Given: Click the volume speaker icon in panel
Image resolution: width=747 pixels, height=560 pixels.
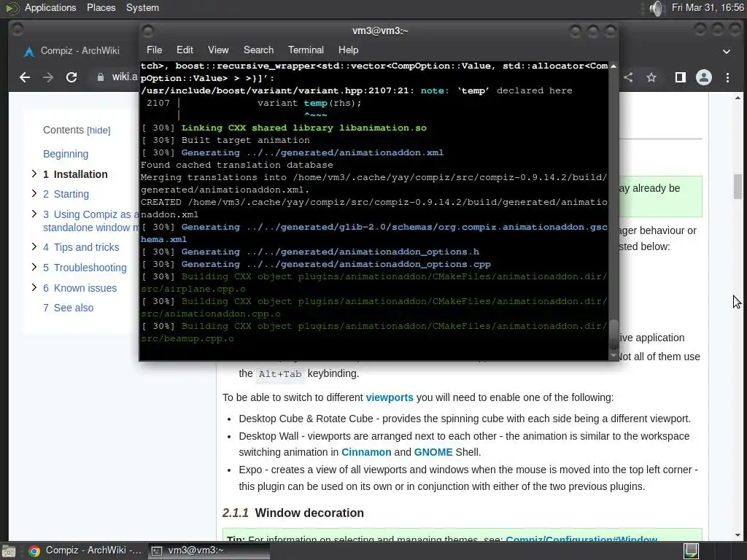Looking at the screenshot, I should [x=657, y=8].
